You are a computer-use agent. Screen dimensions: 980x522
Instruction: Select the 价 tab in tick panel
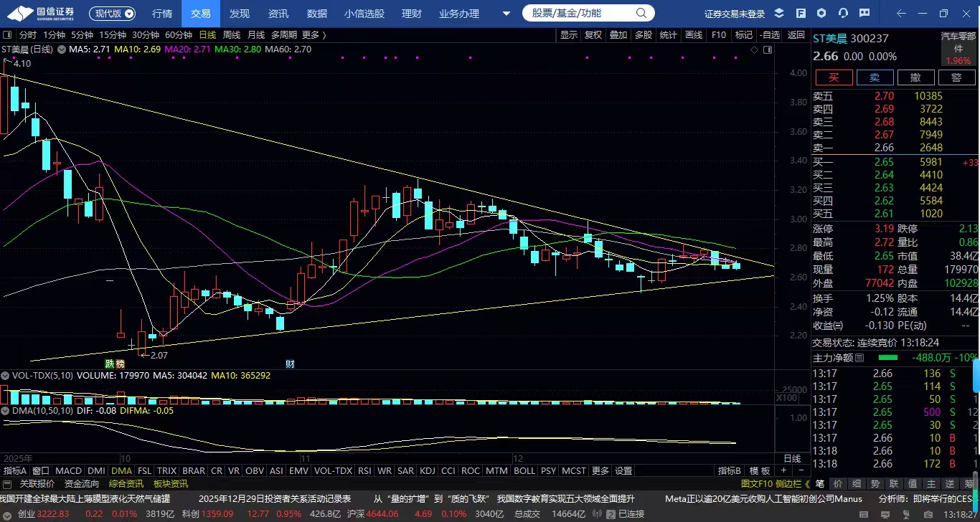(837, 484)
